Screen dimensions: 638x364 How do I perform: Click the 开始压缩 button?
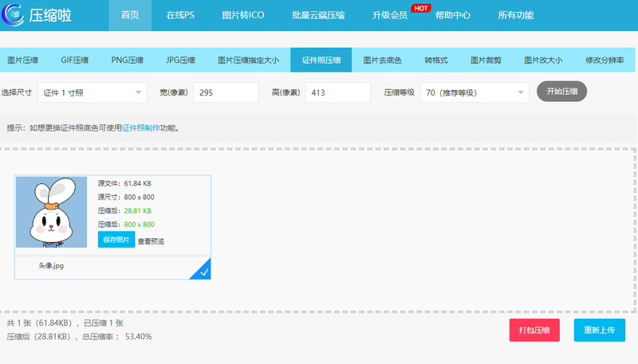tap(561, 92)
